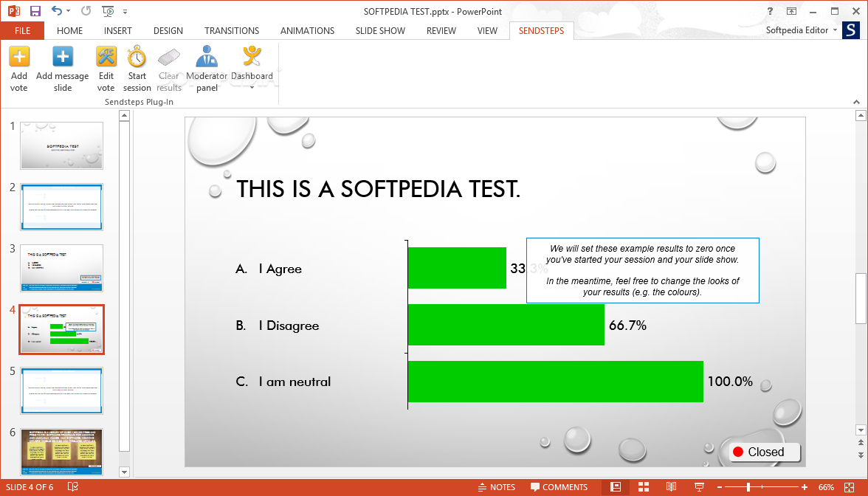Switch to the VIEW tab
Image resolution: width=868 pixels, height=496 pixels.
coord(487,30)
